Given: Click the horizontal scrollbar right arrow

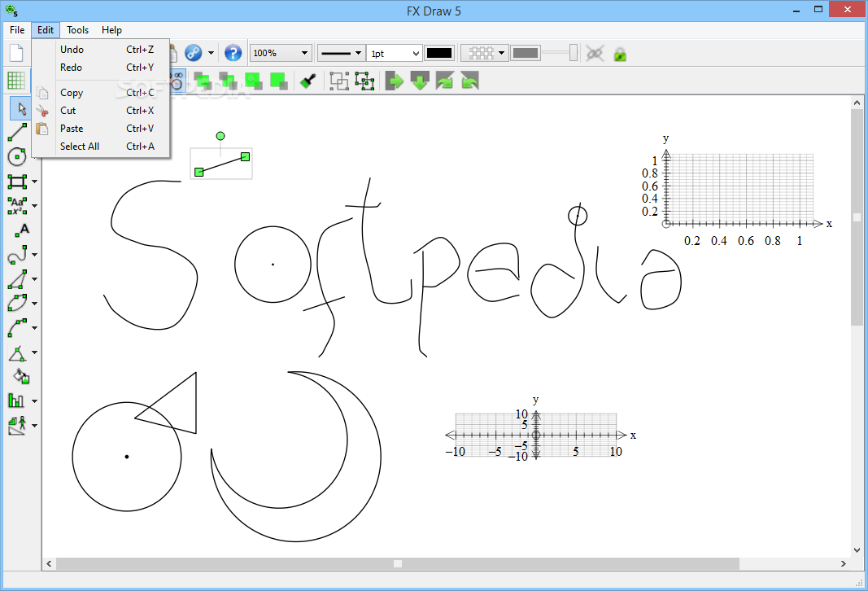Looking at the screenshot, I should tap(843, 563).
